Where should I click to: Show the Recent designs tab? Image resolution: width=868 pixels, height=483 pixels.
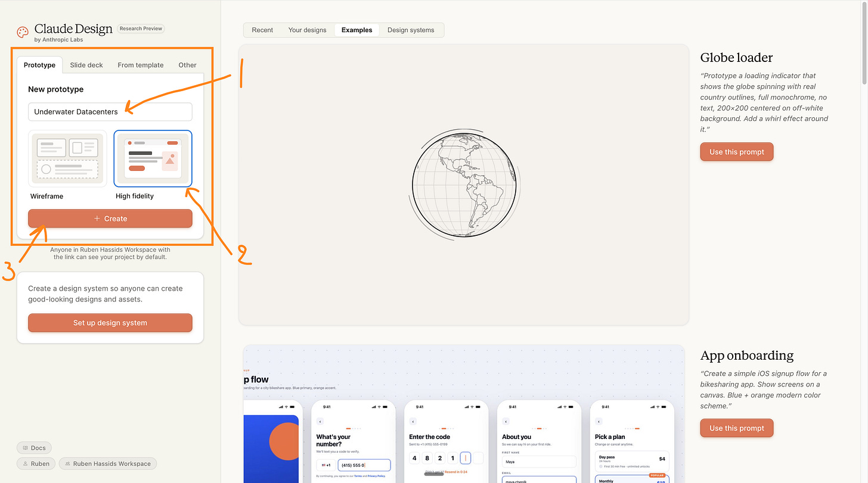(262, 30)
